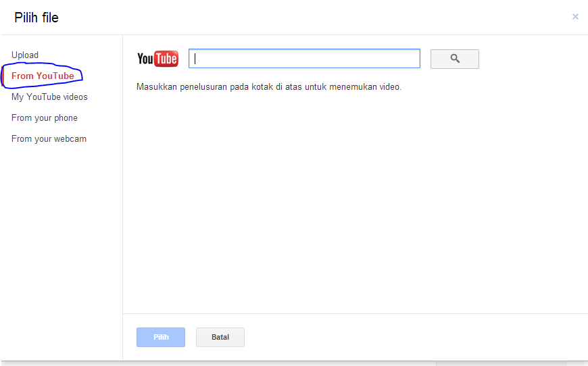Click the magnifier search button
This screenshot has width=588, height=366.
(454, 59)
